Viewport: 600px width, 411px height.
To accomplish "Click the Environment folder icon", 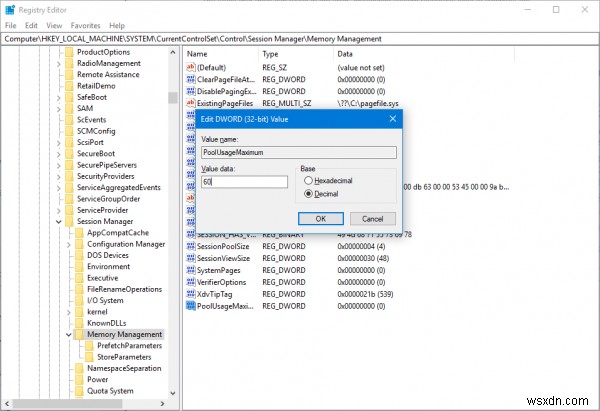I will [79, 266].
